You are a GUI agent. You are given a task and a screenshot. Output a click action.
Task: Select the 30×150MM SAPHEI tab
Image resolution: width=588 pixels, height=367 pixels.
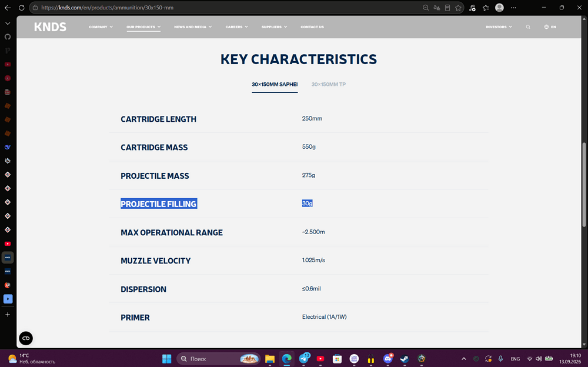pos(275,85)
